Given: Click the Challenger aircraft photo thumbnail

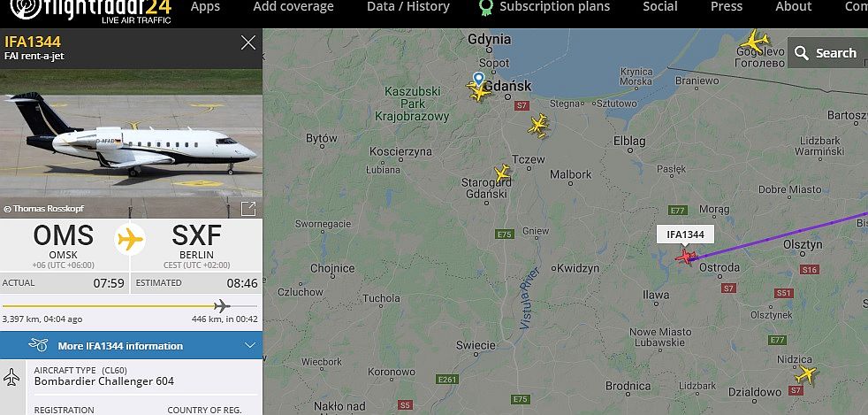Looking at the screenshot, I should (131, 143).
